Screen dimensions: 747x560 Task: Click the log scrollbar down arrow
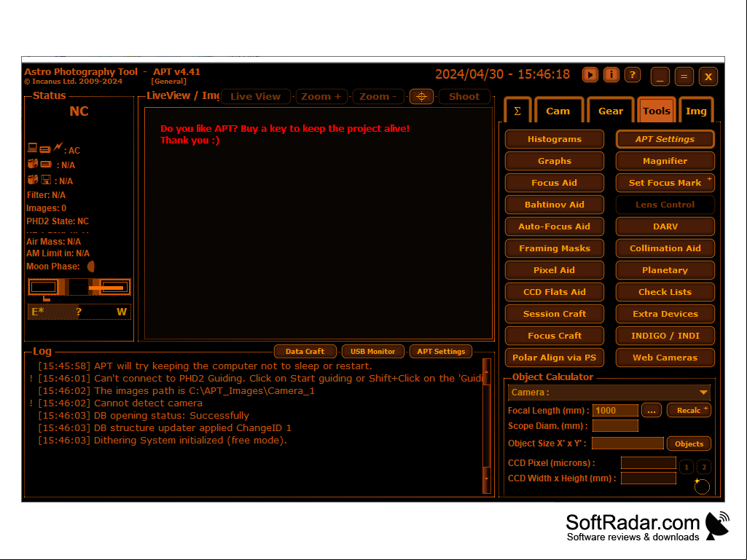click(486, 478)
